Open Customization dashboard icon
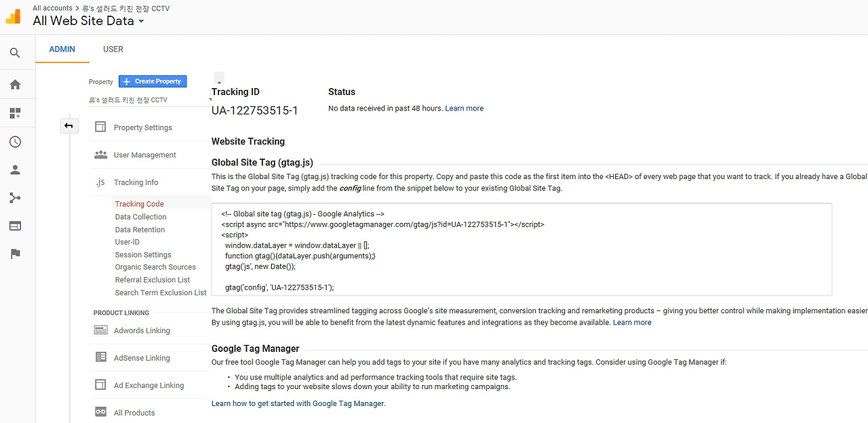The width and height of the screenshot is (868, 423). pyautogui.click(x=15, y=113)
